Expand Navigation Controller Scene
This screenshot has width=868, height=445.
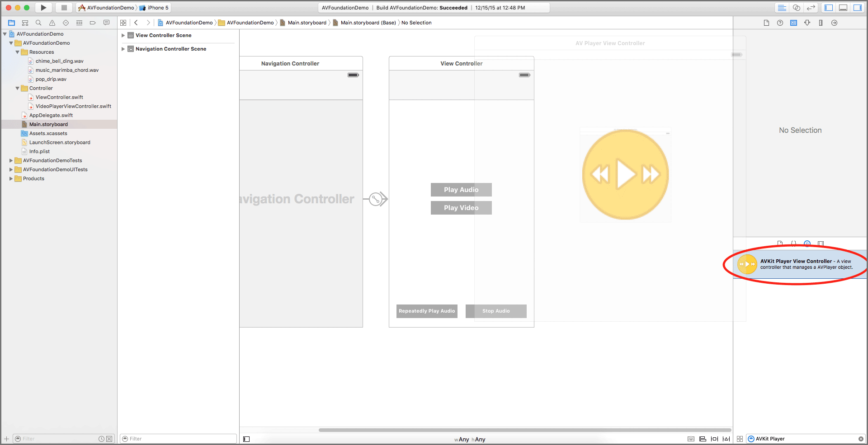click(x=123, y=49)
